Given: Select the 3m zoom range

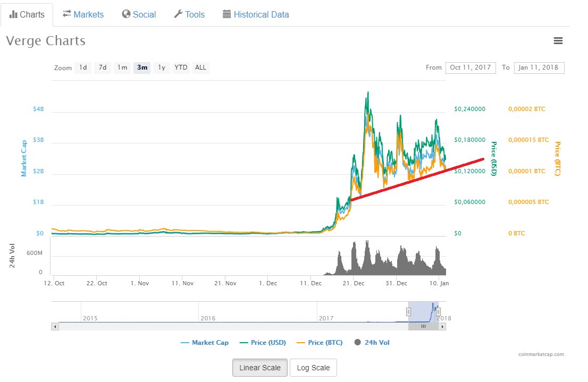Looking at the screenshot, I should pyautogui.click(x=142, y=67).
